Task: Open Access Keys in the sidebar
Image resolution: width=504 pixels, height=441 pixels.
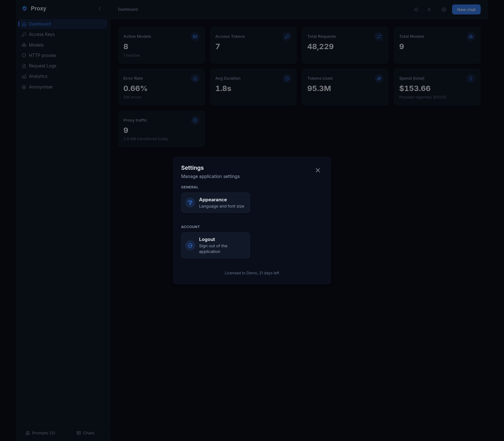Action: (63, 34)
